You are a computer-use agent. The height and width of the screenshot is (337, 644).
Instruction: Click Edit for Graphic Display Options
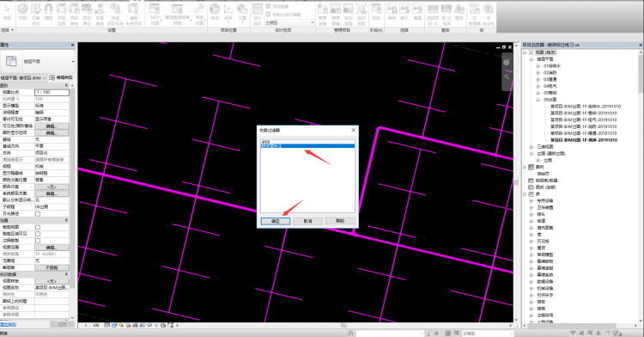52,132
